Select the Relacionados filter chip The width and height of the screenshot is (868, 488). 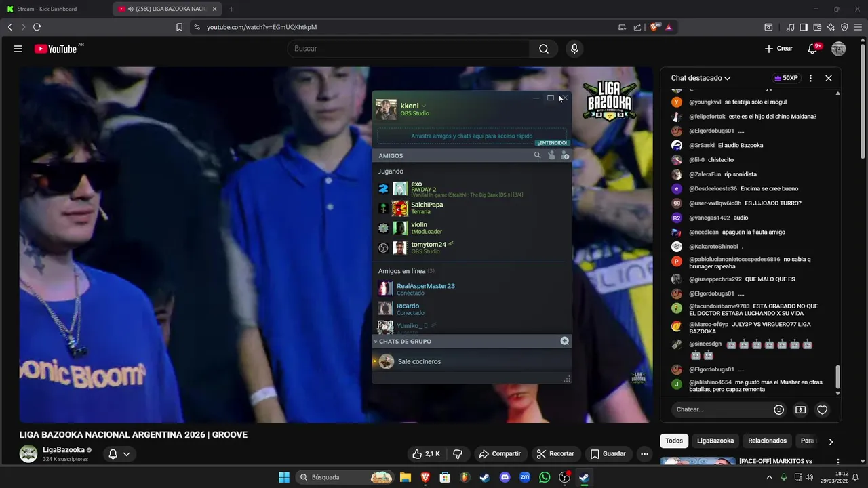(x=767, y=441)
